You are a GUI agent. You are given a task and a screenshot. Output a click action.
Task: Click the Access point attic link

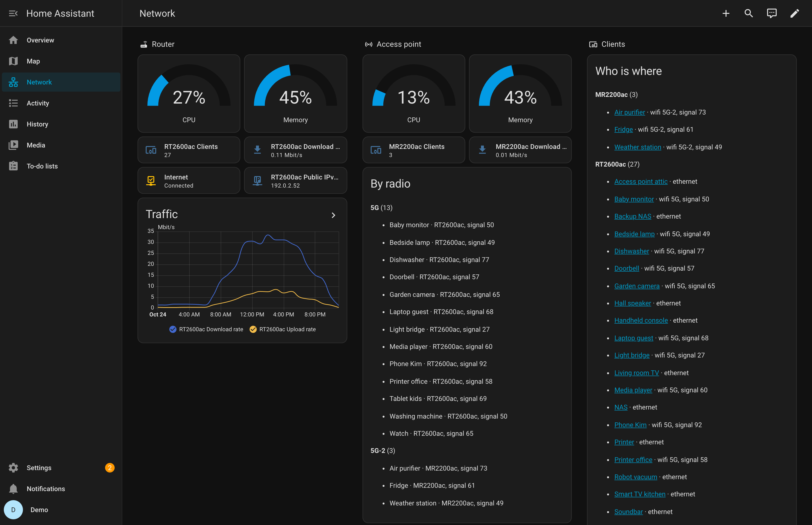pos(641,182)
